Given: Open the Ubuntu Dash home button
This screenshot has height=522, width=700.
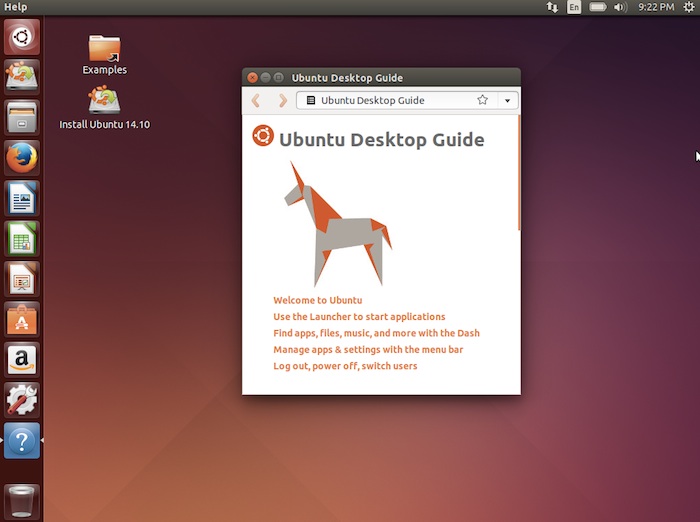Looking at the screenshot, I should 22,37.
